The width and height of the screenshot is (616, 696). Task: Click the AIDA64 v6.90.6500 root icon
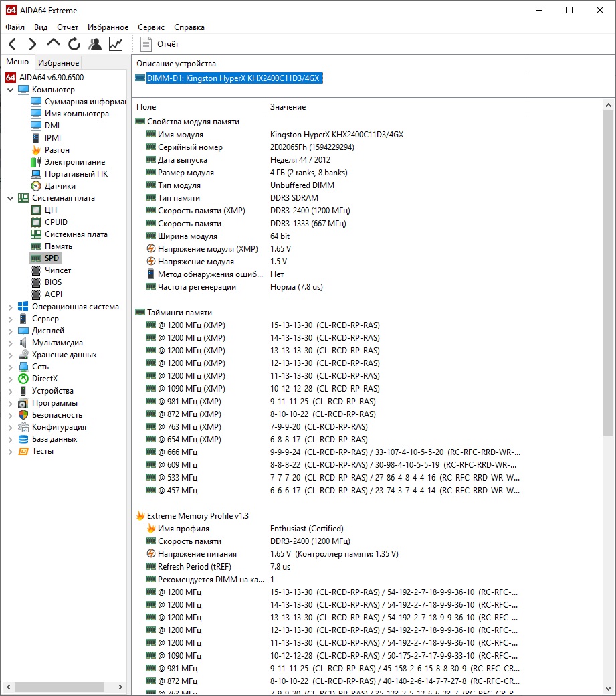click(11, 77)
